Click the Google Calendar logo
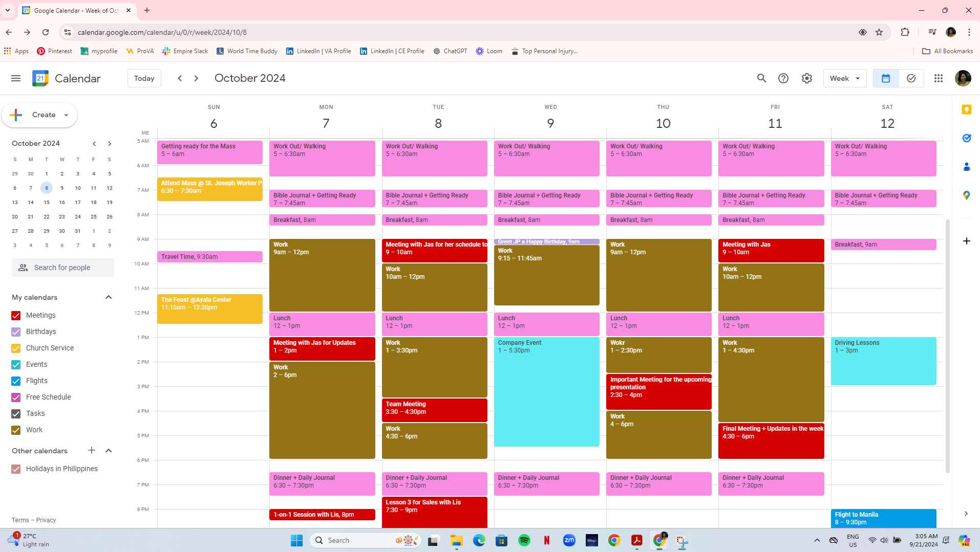Image resolution: width=980 pixels, height=552 pixels. click(40, 78)
